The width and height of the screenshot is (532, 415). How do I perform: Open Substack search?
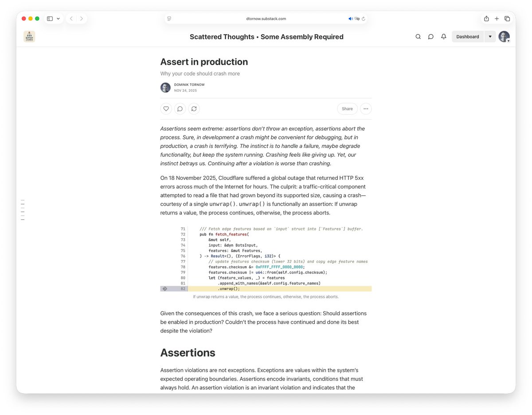click(x=418, y=36)
